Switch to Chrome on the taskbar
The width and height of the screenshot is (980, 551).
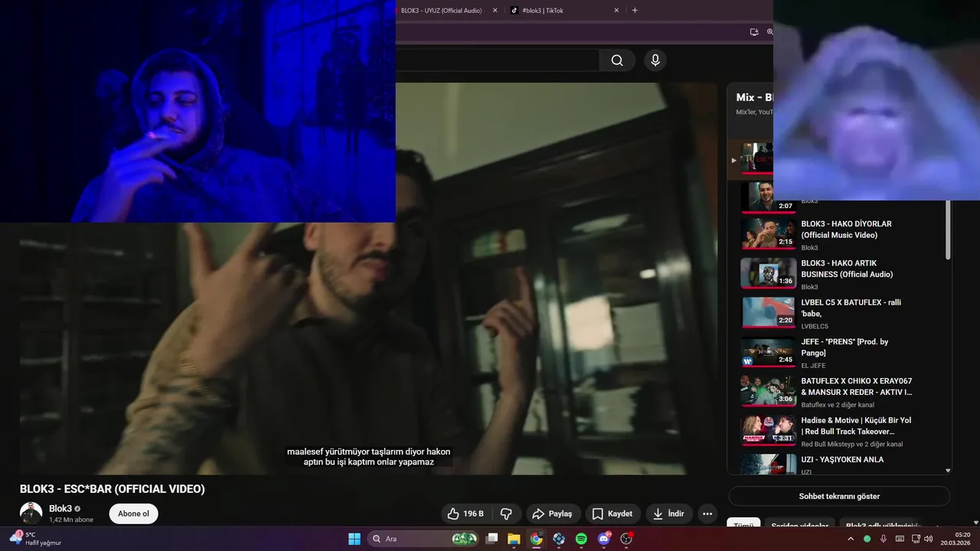click(536, 539)
